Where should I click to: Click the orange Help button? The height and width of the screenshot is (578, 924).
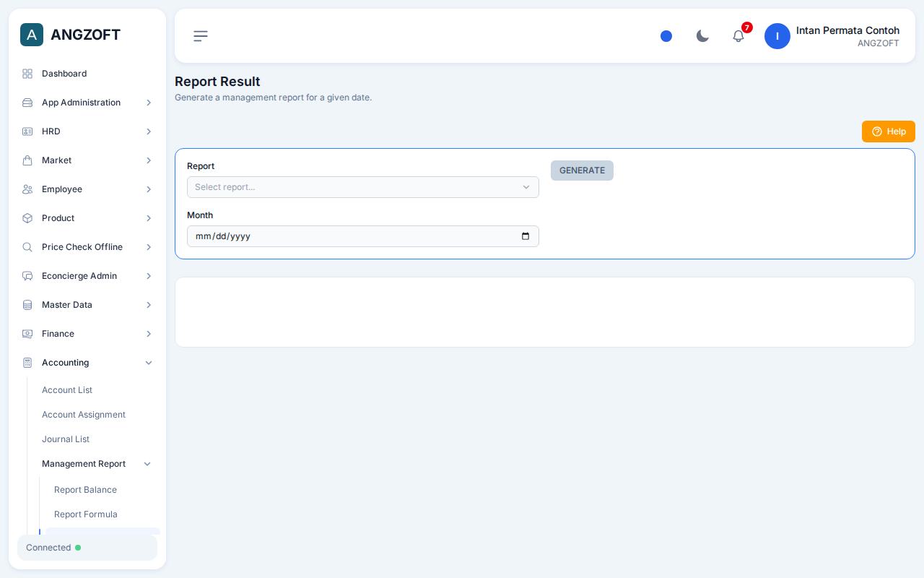pyautogui.click(x=889, y=131)
